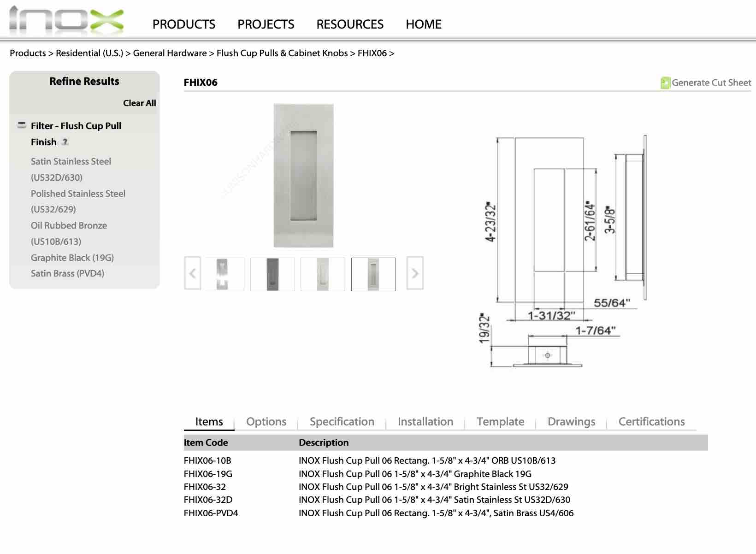Click the INOX logo
756x554 pixels.
pos(66,20)
